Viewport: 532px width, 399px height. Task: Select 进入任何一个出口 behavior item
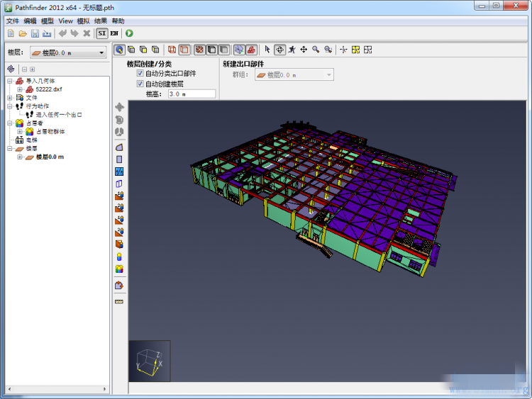(58, 114)
